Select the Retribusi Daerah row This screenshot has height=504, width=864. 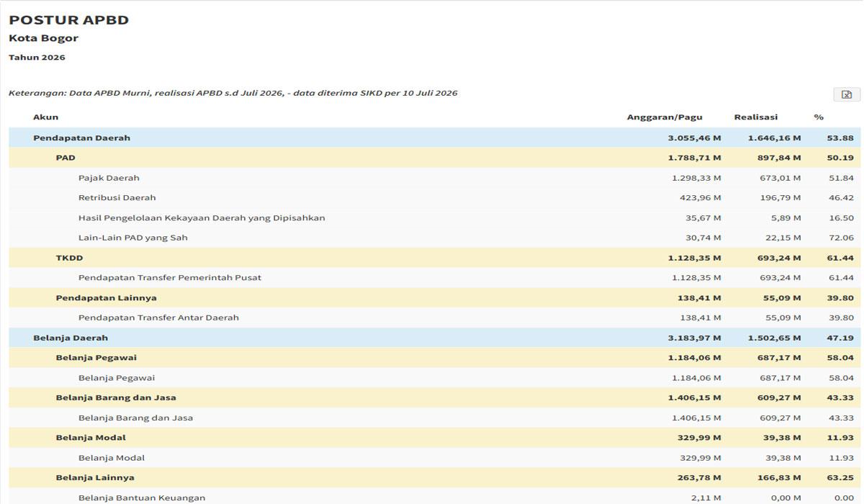click(435, 197)
